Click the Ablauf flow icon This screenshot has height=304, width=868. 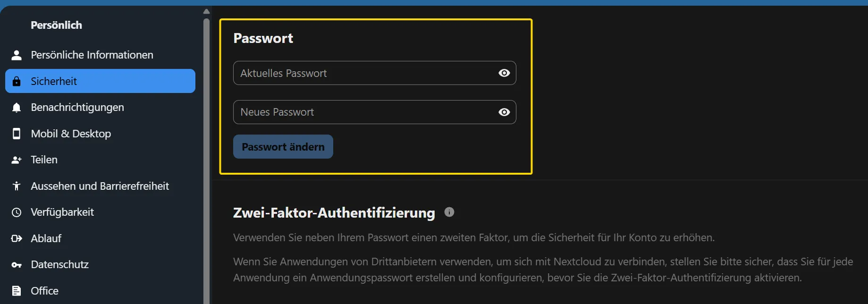tap(17, 238)
